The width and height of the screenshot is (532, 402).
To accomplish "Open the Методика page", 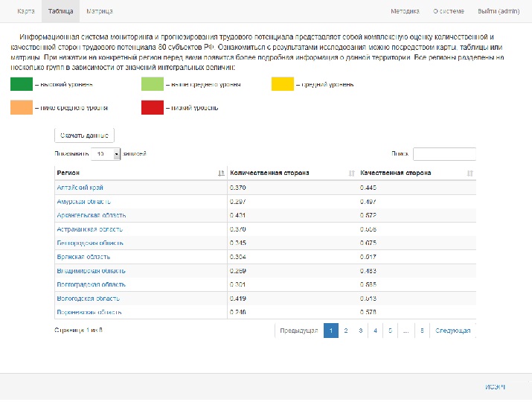I will click(405, 11).
